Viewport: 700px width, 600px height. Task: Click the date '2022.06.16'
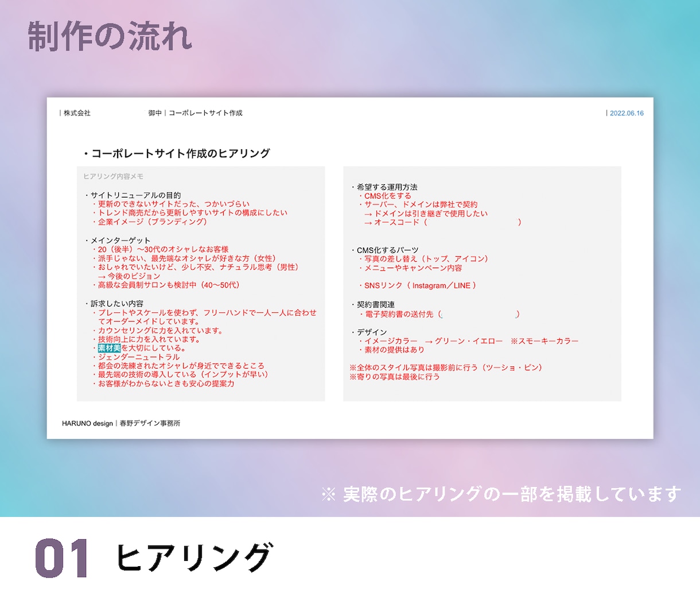click(x=627, y=113)
